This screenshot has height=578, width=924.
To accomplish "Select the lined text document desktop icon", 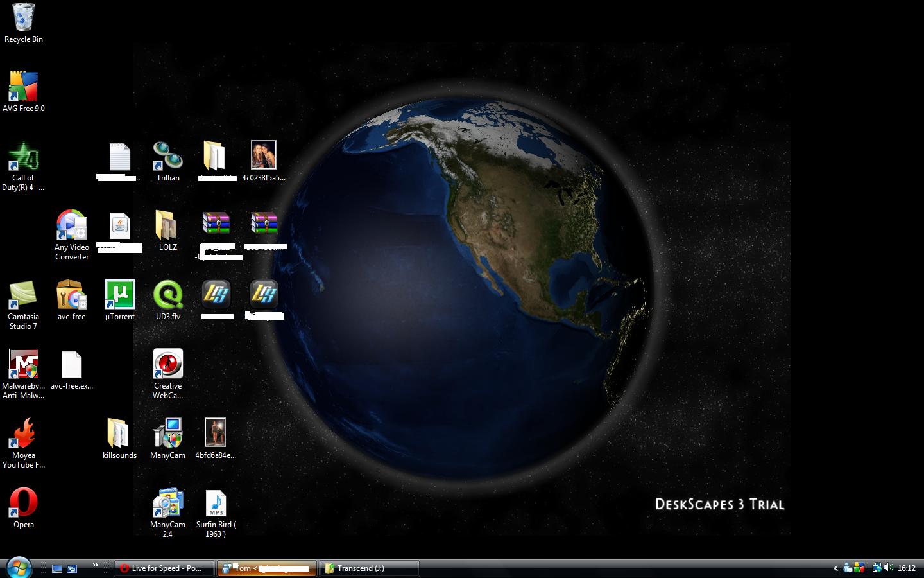I will pyautogui.click(x=119, y=156).
